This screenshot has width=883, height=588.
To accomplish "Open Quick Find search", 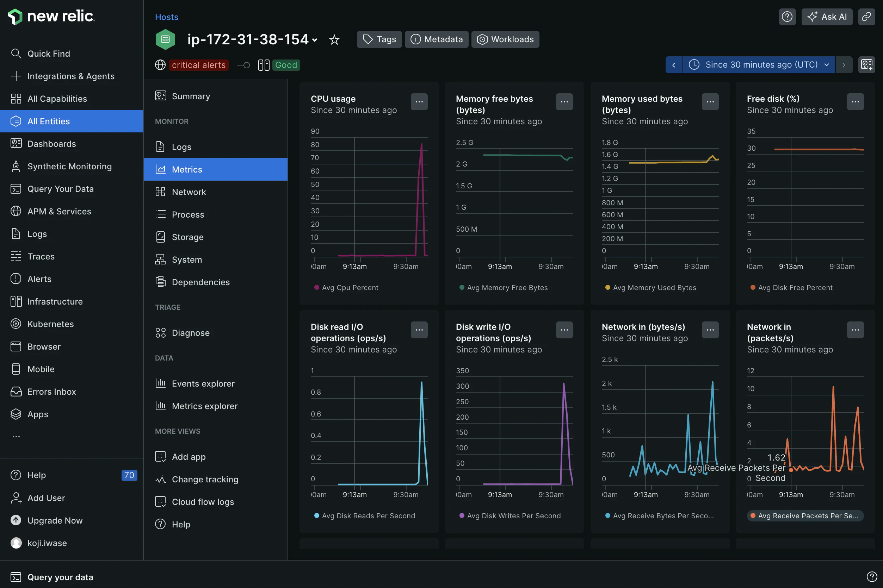I will point(71,54).
